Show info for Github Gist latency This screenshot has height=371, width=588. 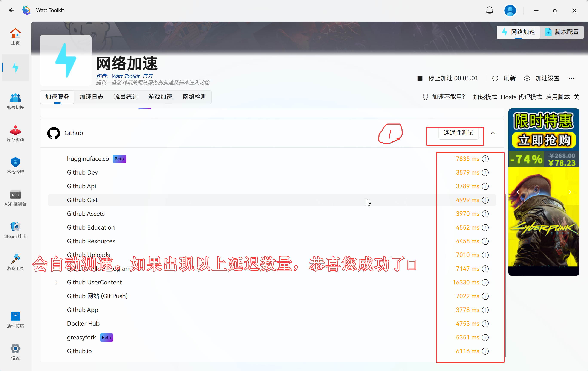[485, 200]
